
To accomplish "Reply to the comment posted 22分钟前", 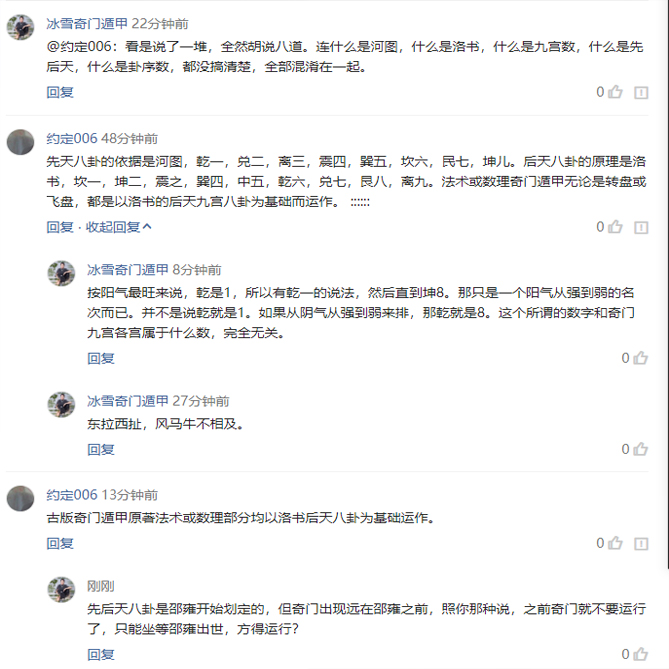I will 60,92.
